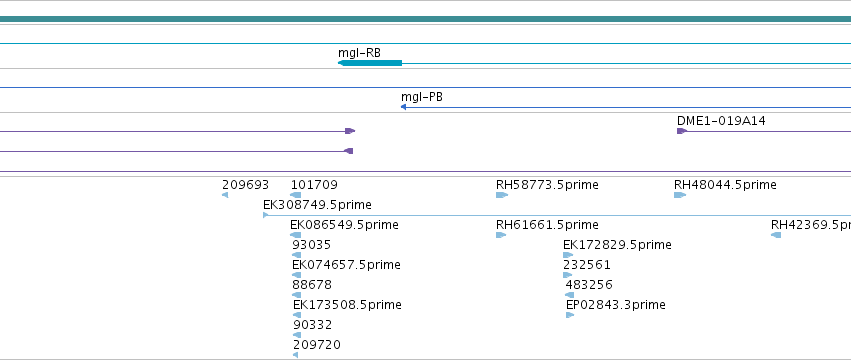Image resolution: width=851 pixels, height=360 pixels.
Task: Select the EK086549.5prime label
Action: tap(344, 225)
